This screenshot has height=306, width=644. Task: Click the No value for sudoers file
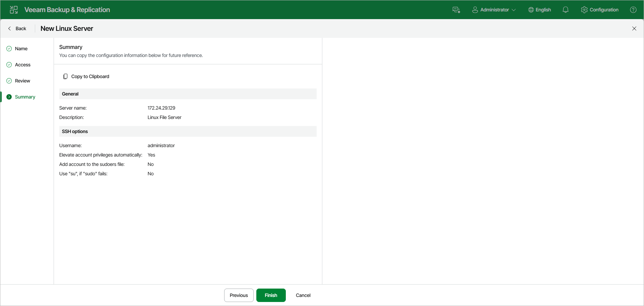pyautogui.click(x=151, y=164)
